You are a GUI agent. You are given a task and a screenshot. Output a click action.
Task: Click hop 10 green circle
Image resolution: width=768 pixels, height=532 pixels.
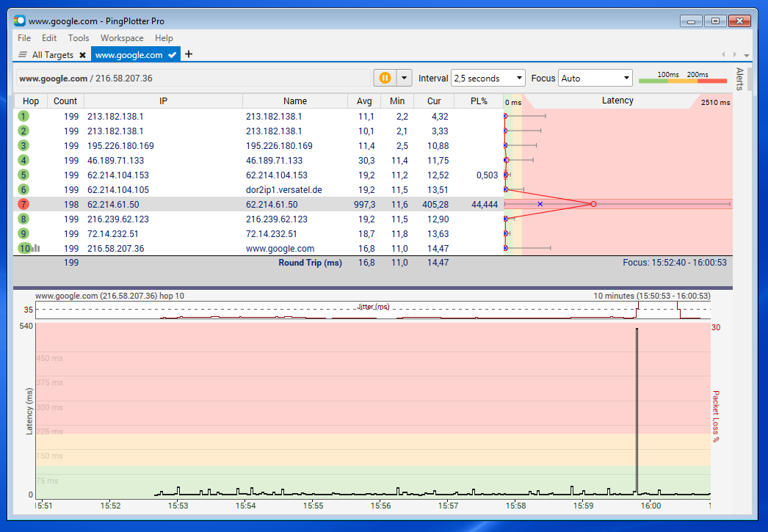coord(24,248)
